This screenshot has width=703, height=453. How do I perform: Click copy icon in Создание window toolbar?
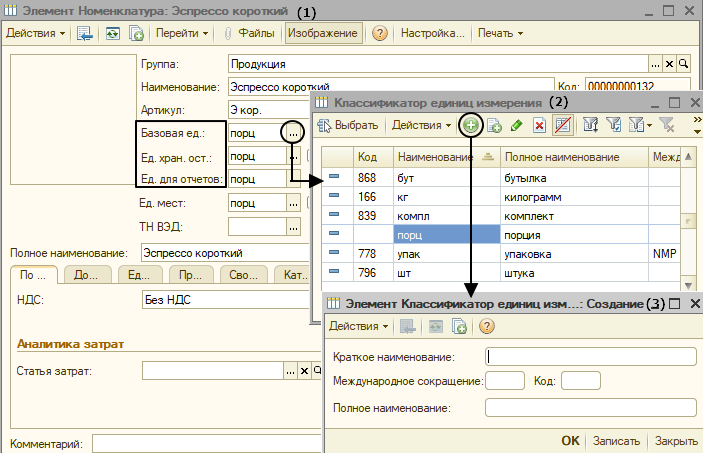pos(459,326)
